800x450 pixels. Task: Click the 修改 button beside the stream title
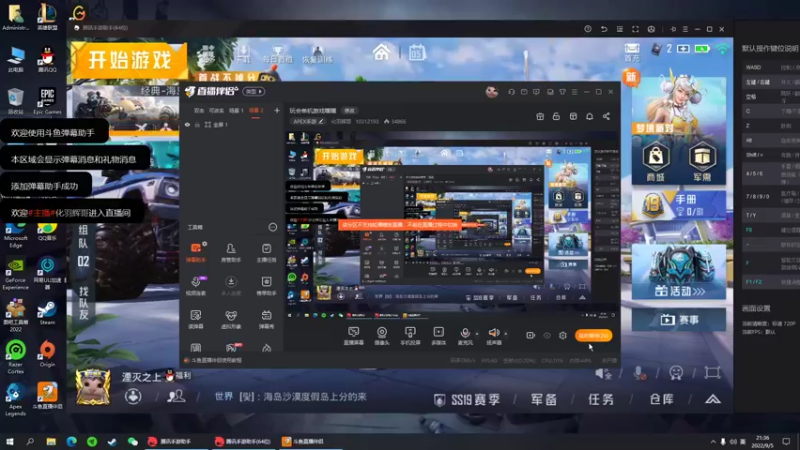tap(349, 111)
